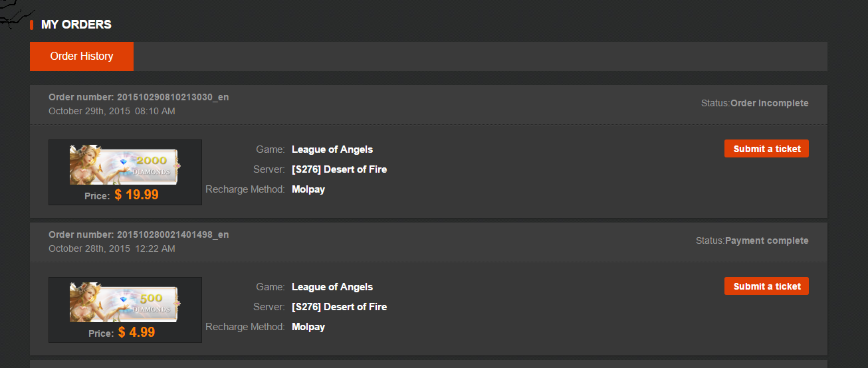
Task: Click the Order incomplete status
Action: coord(769,103)
